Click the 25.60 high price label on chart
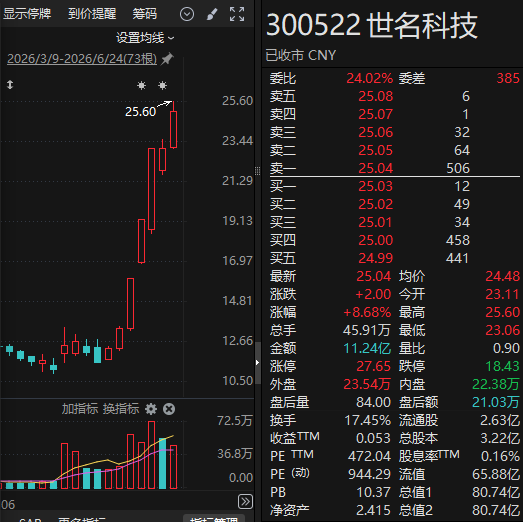The width and height of the screenshot is (523, 522). click(140, 112)
